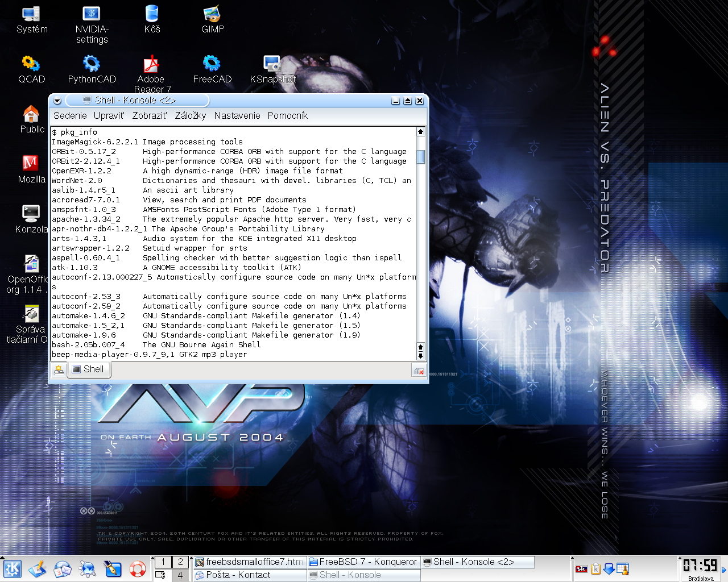Viewport: 728px width, 582px height.
Task: Open the Konsole window menu arrow
Action: (x=57, y=101)
